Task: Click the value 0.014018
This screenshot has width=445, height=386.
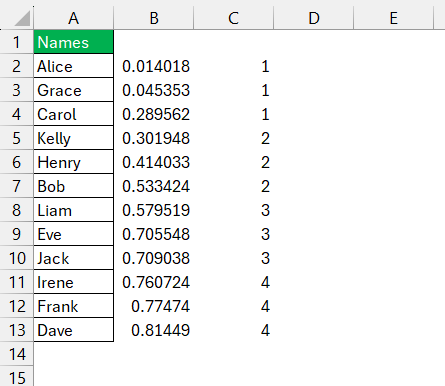Action: pyautogui.click(x=156, y=66)
